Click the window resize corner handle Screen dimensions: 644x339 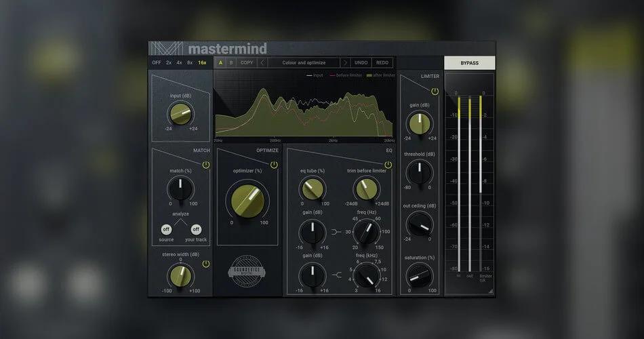tap(490, 291)
